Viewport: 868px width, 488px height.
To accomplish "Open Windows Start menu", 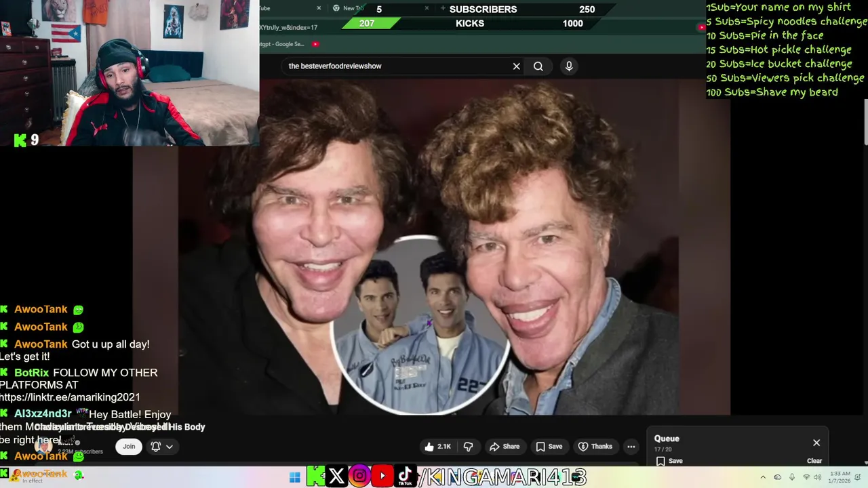I will pyautogui.click(x=294, y=477).
